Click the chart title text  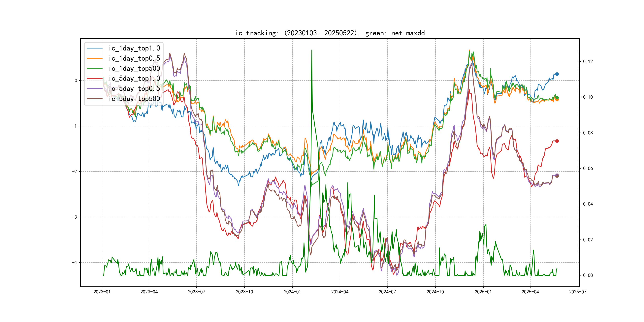click(x=330, y=33)
